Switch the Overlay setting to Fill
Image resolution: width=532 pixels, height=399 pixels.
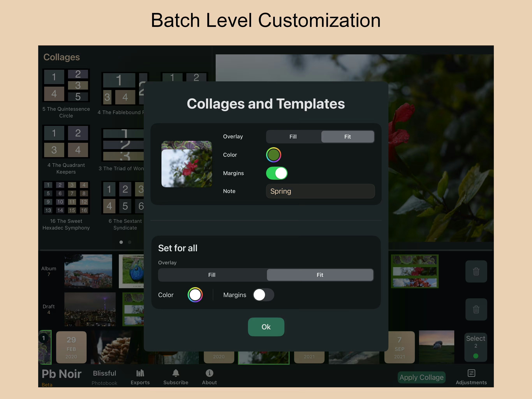[293, 136]
